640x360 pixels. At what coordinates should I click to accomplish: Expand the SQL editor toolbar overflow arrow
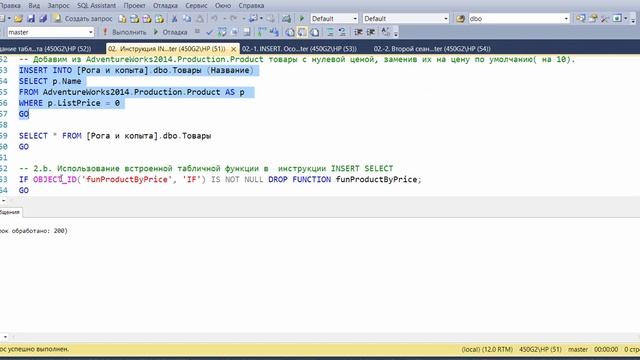click(396, 34)
